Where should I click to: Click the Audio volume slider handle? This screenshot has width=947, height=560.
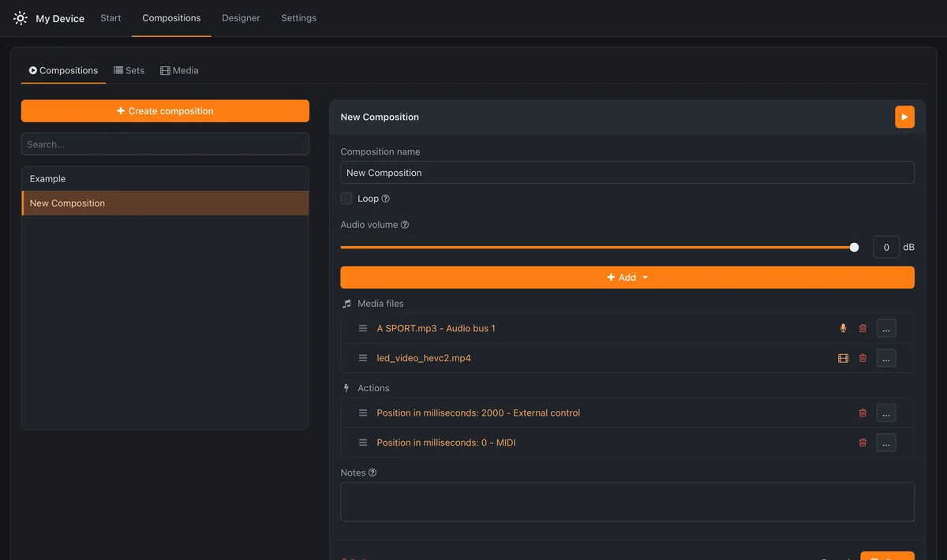coord(854,248)
